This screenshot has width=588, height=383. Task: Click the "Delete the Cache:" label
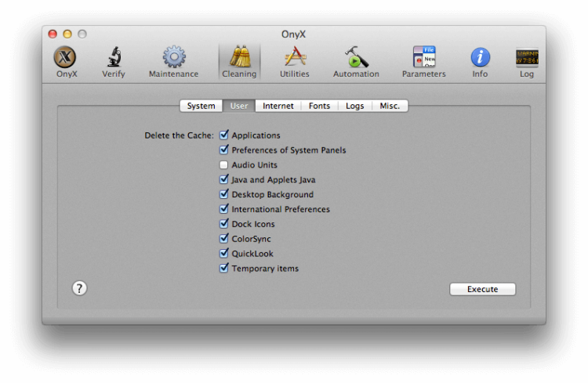pos(179,135)
